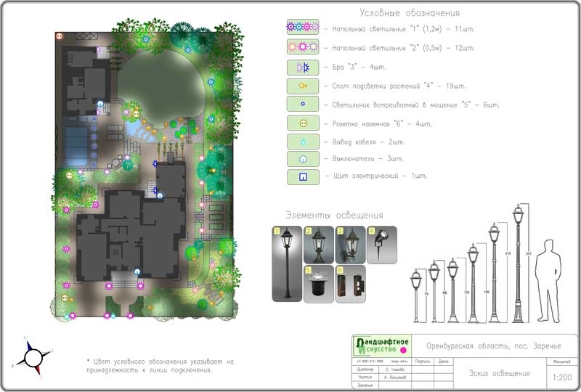Click the draftsman name "А. Васильев"
Screen dimensions: 581x392
395,377
